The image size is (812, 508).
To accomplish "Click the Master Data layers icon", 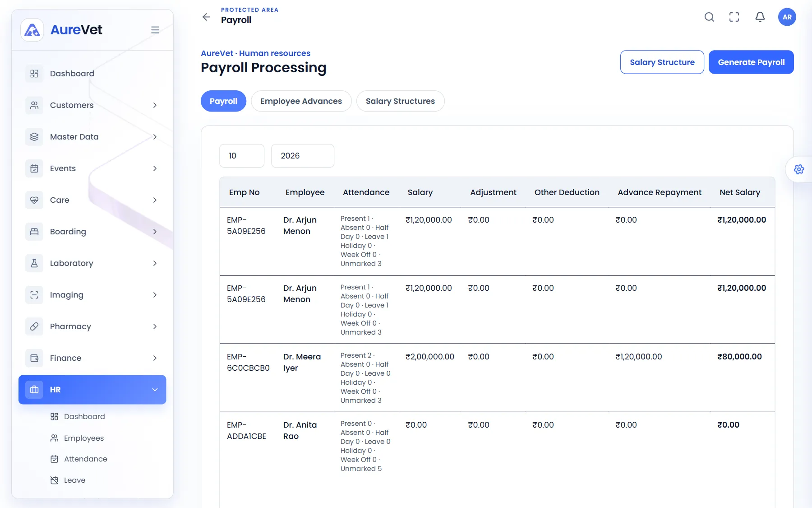I will 34,137.
